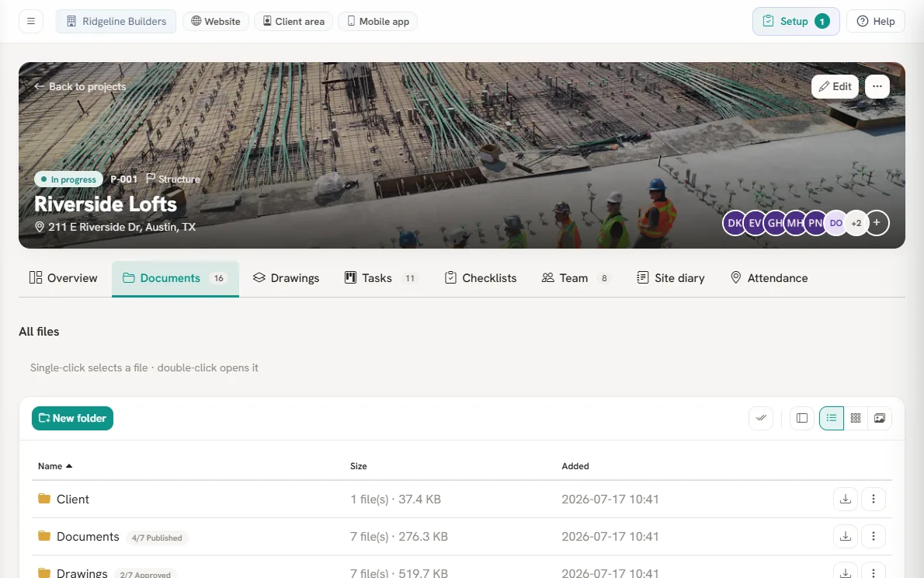Click Back to projects link
The width and height of the screenshot is (924, 578).
[x=80, y=87]
